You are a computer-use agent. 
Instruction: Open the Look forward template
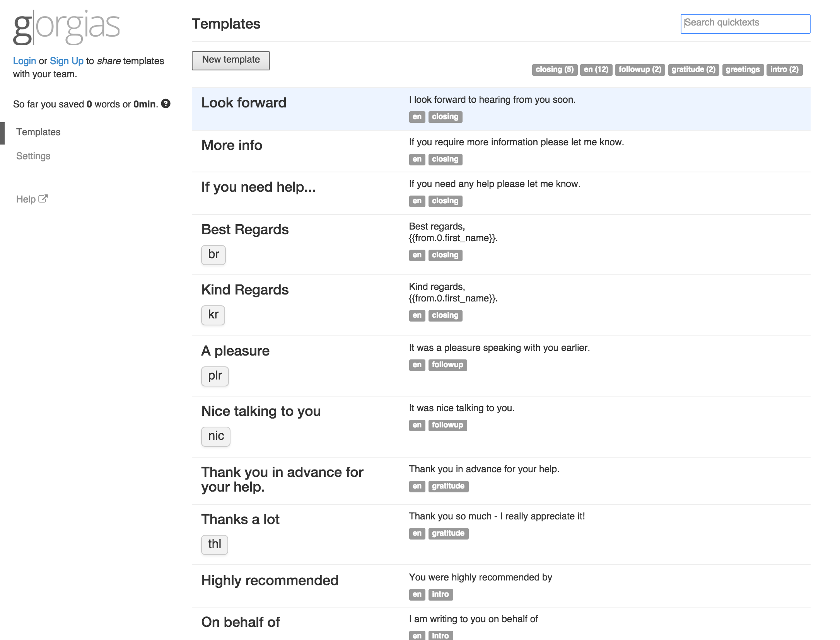tap(244, 103)
